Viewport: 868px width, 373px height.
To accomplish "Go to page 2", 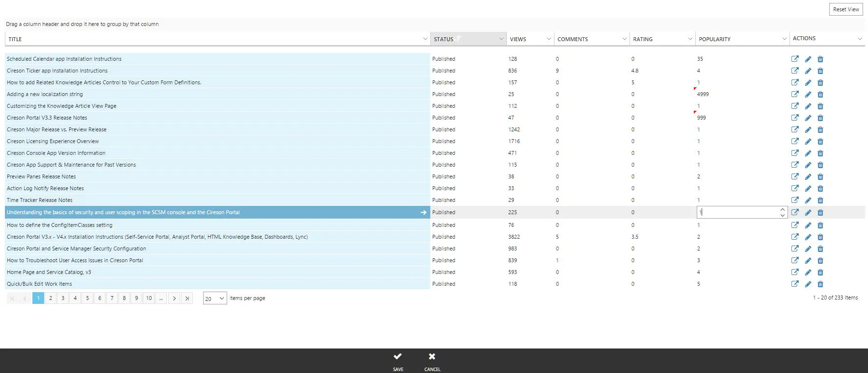I will coord(51,298).
